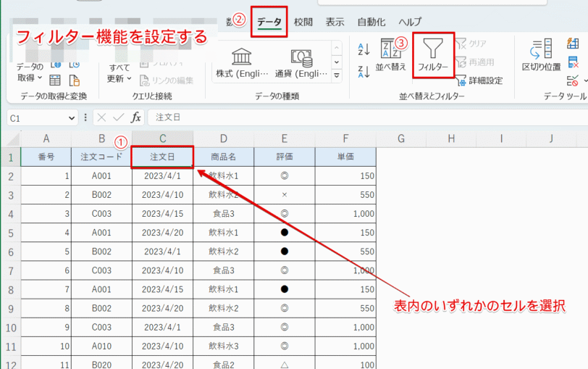Click inside the formula bar showing 注文日

tap(368, 118)
